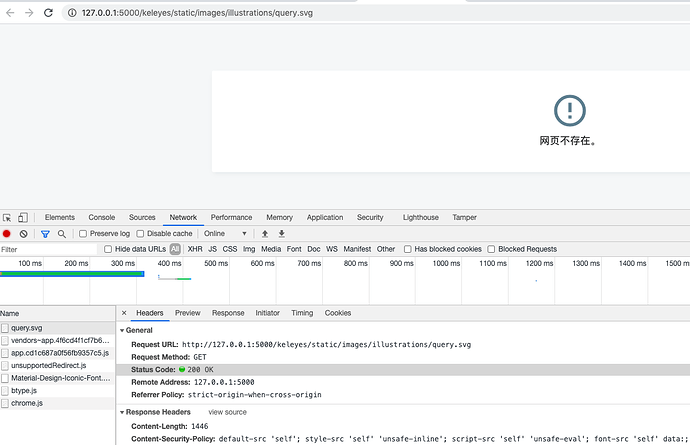Select Material-Design-Iconic-Font request row
The height and width of the screenshot is (445, 690).
point(57,378)
